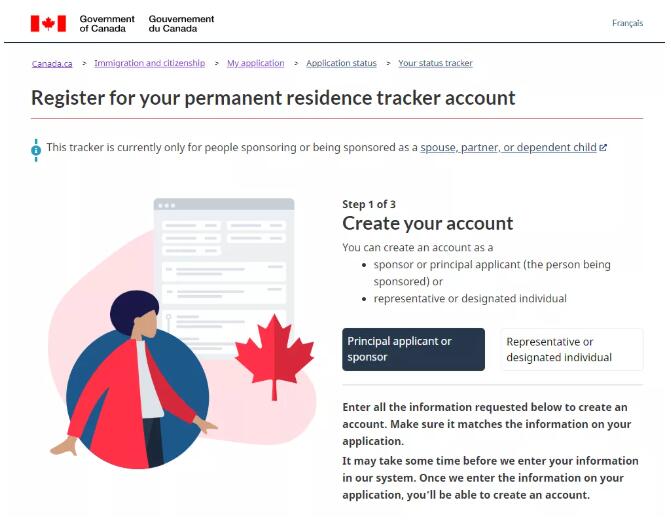Viewport: 671px width, 522px height.
Task: Open My application breadcrumb
Action: 255,63
